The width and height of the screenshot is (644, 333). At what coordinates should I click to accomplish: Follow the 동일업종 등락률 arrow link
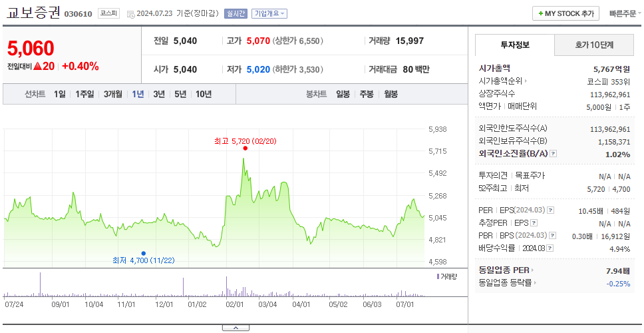tap(535, 283)
